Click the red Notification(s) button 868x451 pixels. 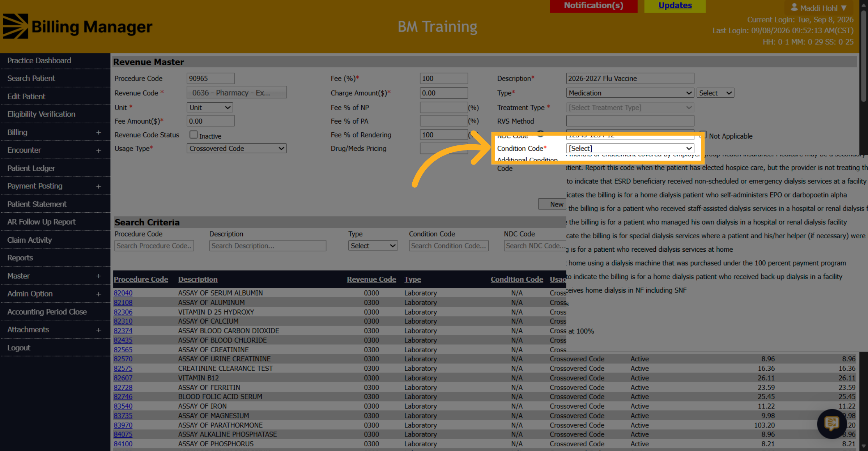[593, 6]
